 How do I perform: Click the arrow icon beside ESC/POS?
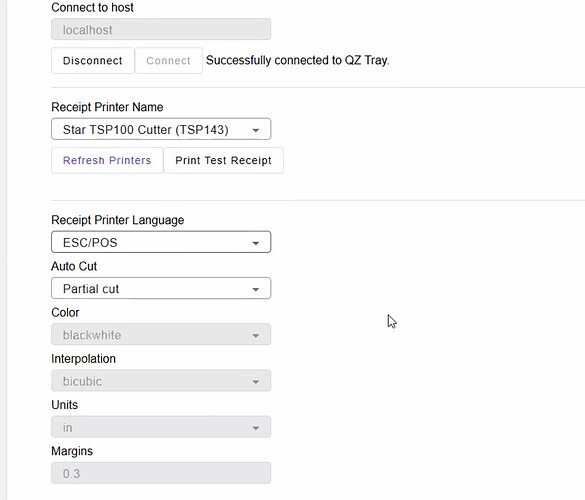(x=256, y=243)
